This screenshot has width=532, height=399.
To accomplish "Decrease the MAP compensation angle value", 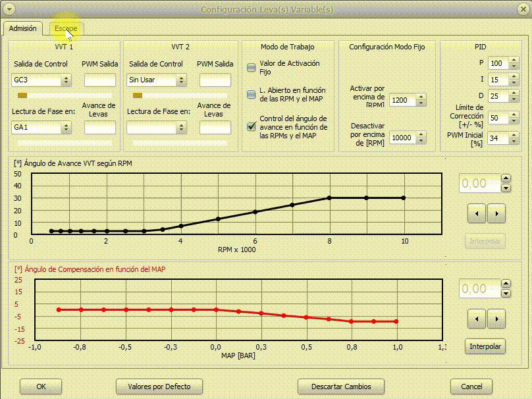I will pos(506,294).
